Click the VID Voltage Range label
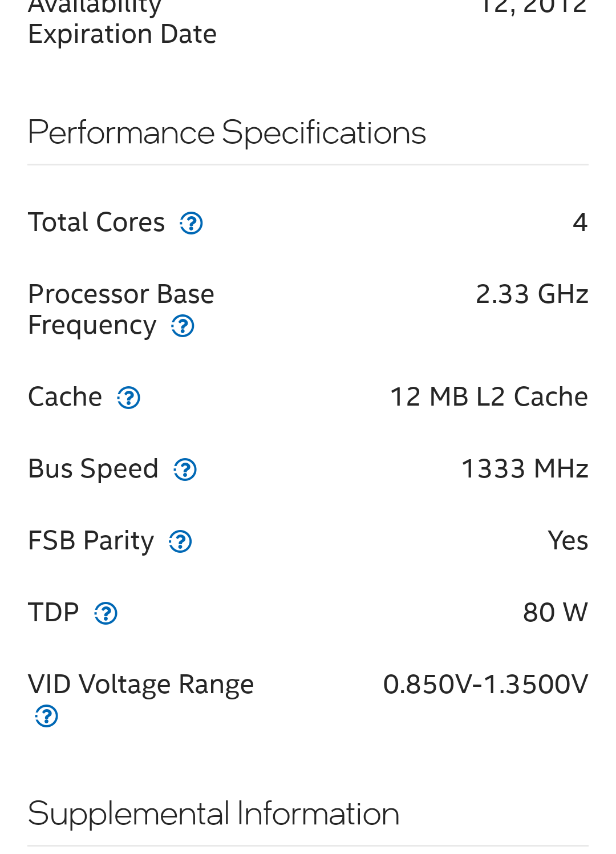Screen dimensions: 616x854 141,684
